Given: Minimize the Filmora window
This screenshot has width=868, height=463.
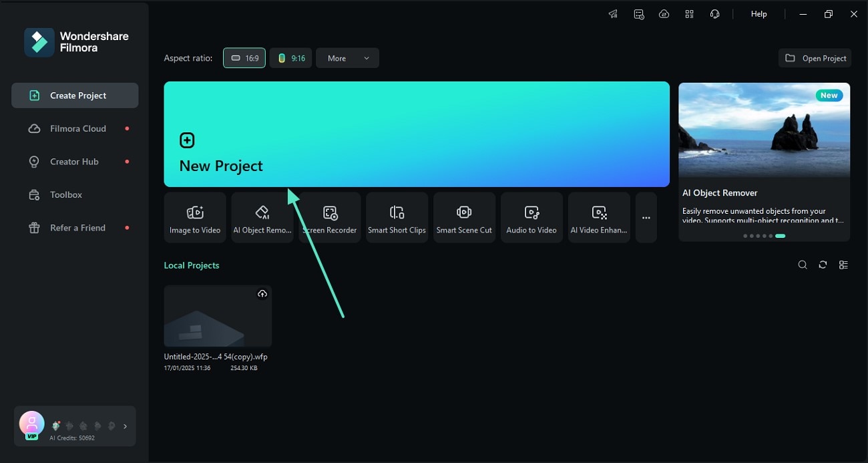Looking at the screenshot, I should pos(803,14).
